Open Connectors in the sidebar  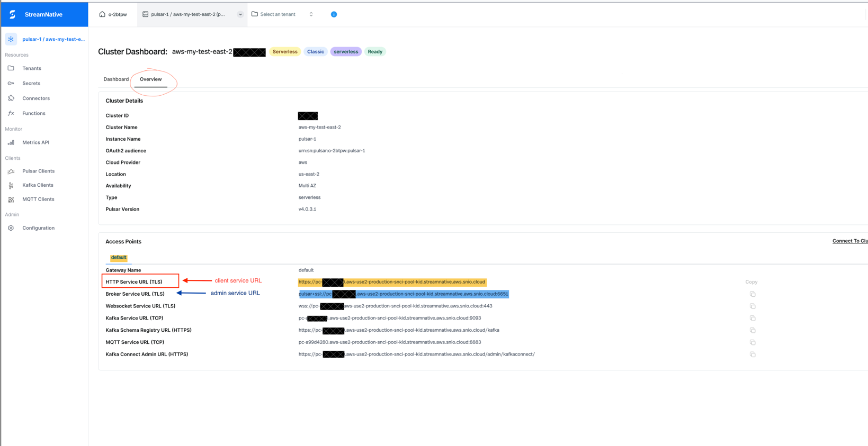(36, 98)
